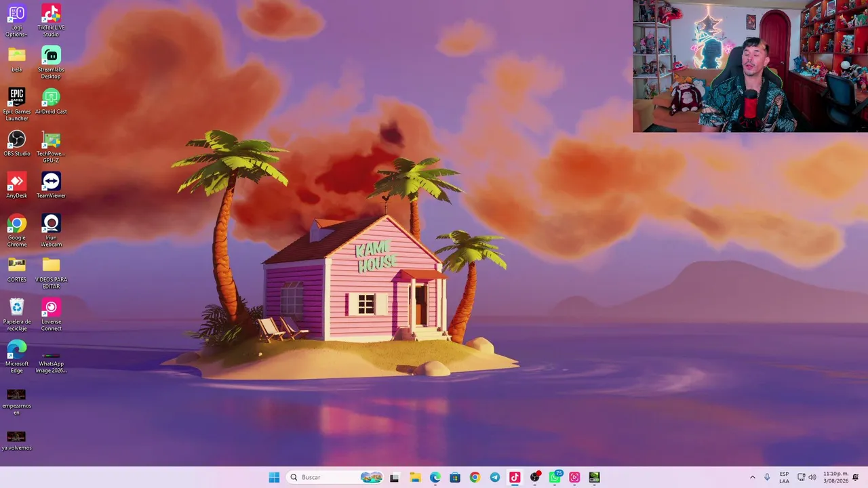The height and width of the screenshot is (488, 868).
Task: Open the Windows Start menu
Action: (x=274, y=477)
